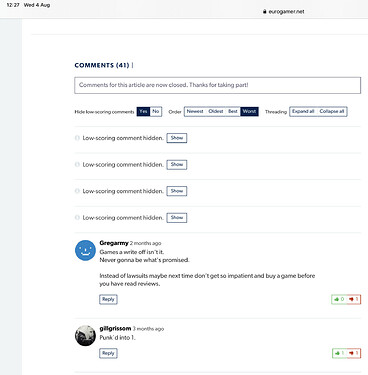Downvote Gregarmy's comment with red thumb

[354, 299]
